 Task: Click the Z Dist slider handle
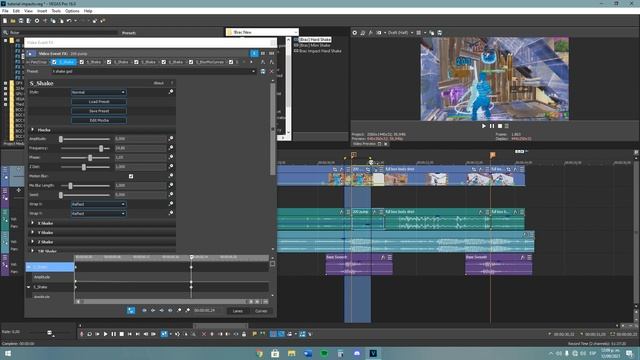click(x=84, y=167)
